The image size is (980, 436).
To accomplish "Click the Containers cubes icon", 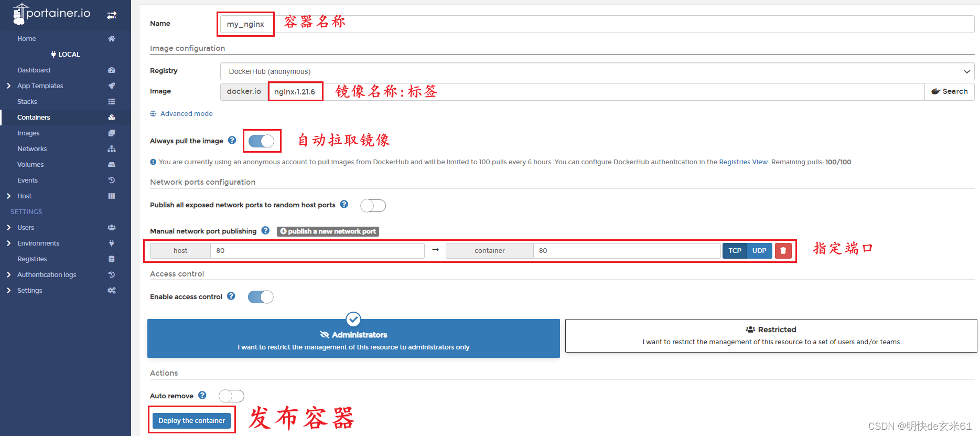I will pyautogui.click(x=112, y=117).
